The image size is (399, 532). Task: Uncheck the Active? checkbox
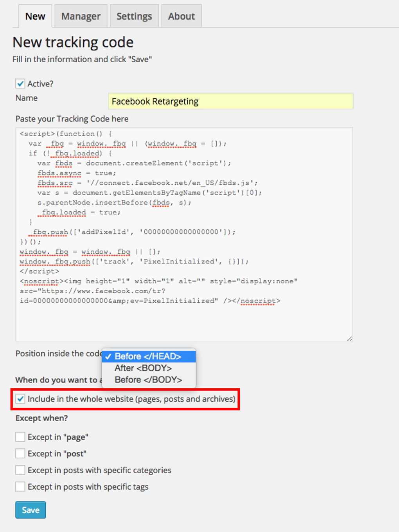(20, 83)
